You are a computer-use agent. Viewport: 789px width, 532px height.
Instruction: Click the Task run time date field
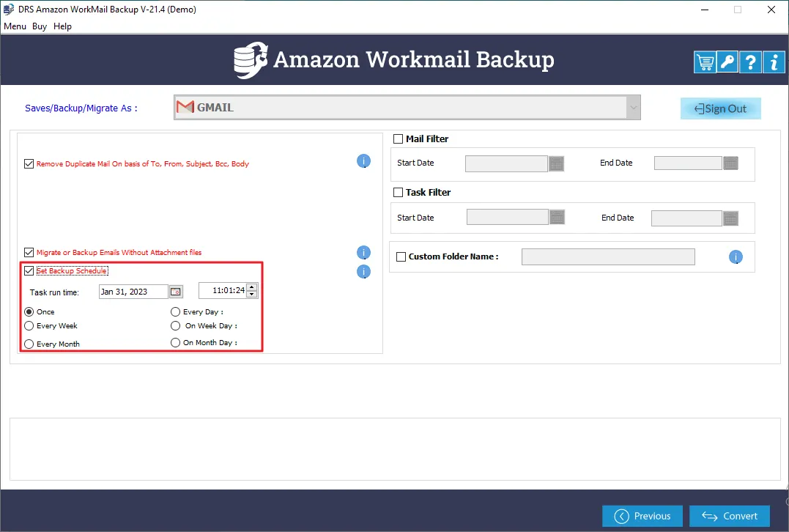(x=133, y=292)
